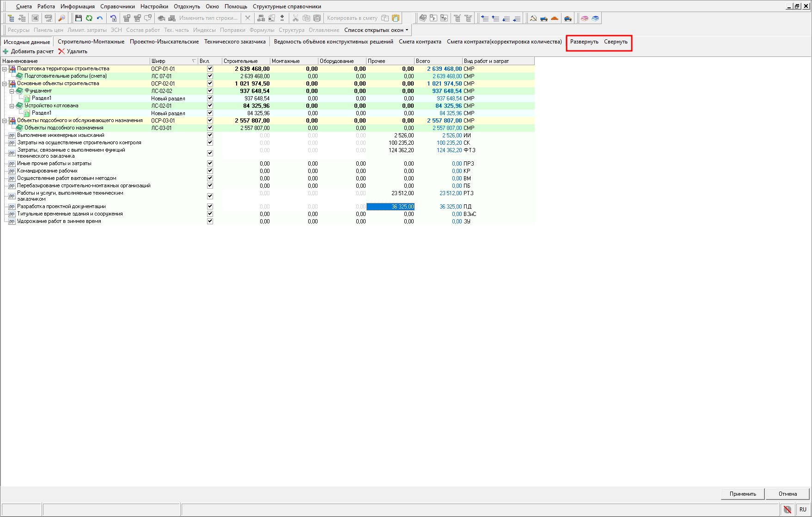Viewport: 812px width, 517px height.
Task: Click the blue undo arrow icon
Action: (100, 18)
